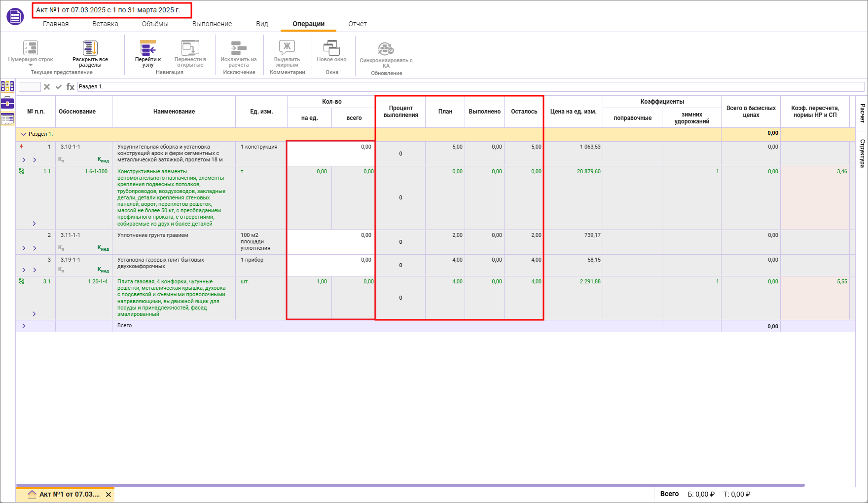Open New window (Новое окно)

pyautogui.click(x=331, y=48)
